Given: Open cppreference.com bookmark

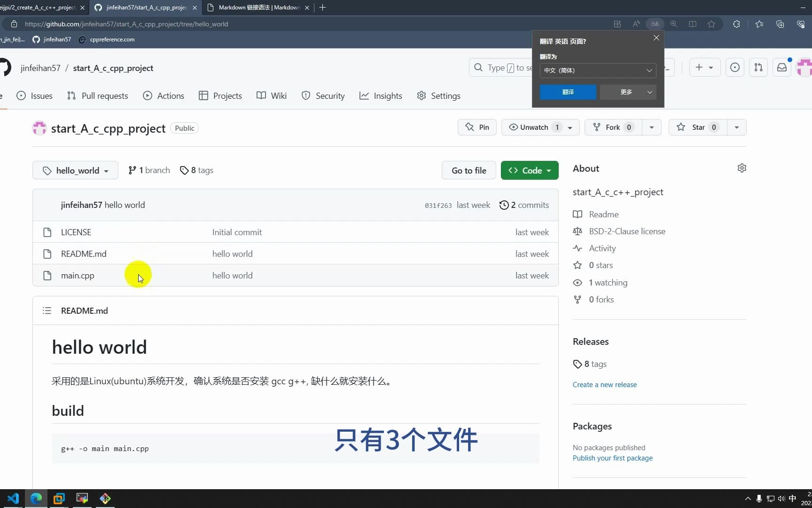Looking at the screenshot, I should point(107,40).
